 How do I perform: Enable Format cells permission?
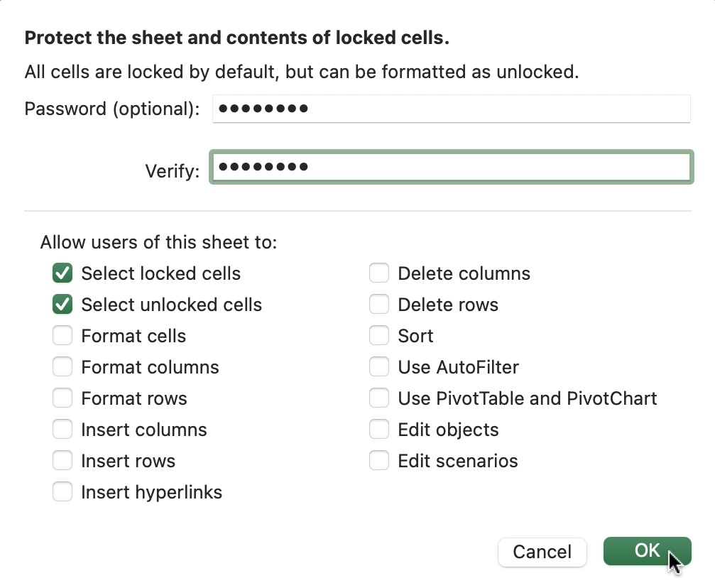tap(62, 336)
